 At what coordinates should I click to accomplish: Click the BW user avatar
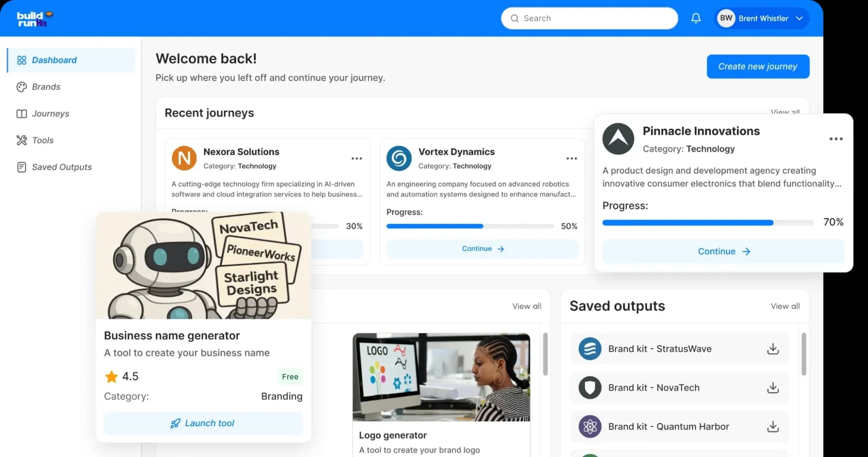tap(726, 18)
